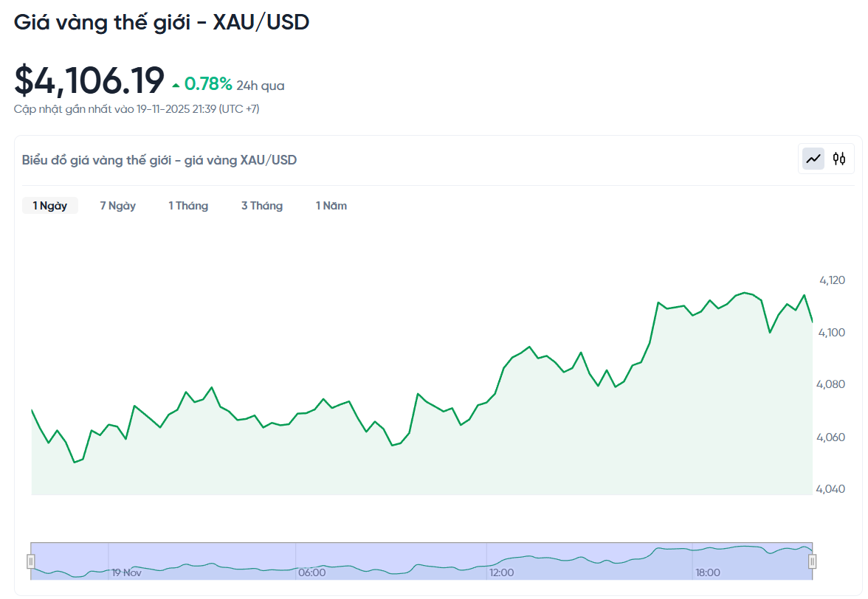Grab the left handle of range navigator
Viewport: 868px width, 599px height.
click(31, 561)
